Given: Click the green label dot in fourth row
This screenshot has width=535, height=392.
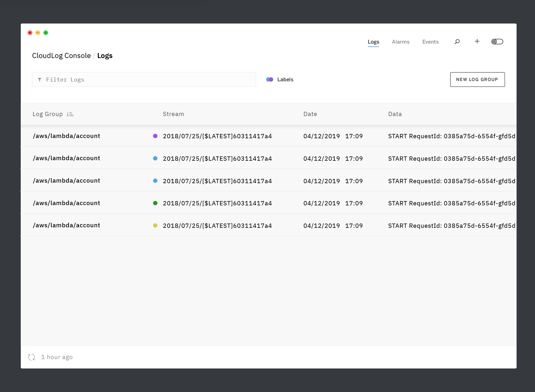Looking at the screenshot, I should 155,203.
